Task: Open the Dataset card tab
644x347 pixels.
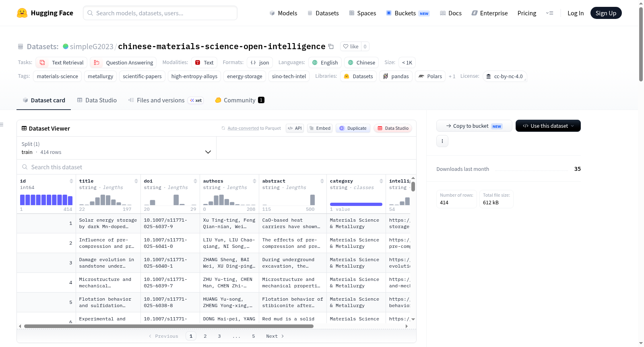Action: (x=43, y=100)
